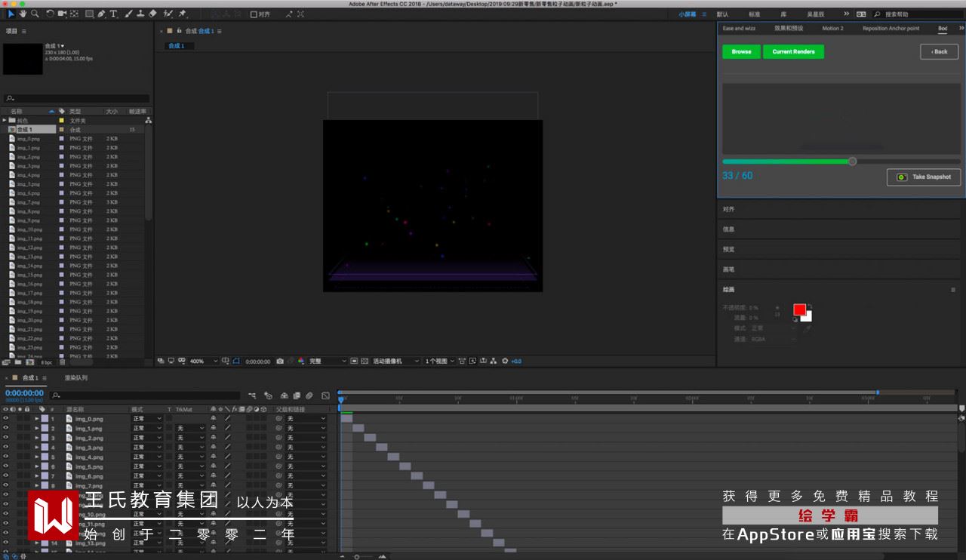Expand the img_2.png layer properties
966x560 pixels.
pyautogui.click(x=37, y=438)
